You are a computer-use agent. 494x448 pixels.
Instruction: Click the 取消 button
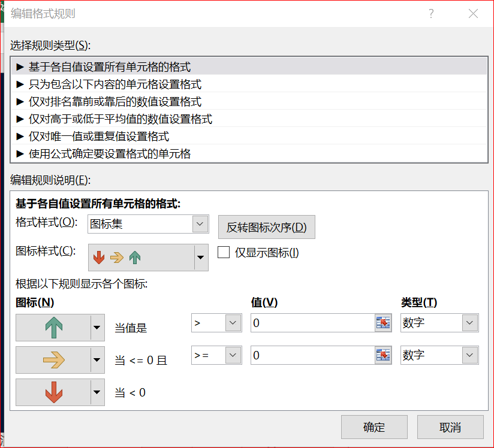(450, 427)
